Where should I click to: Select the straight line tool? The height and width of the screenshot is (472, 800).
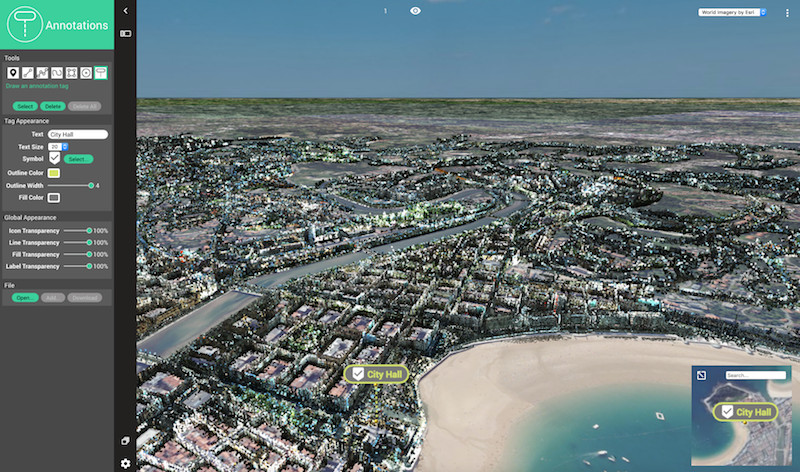click(28, 73)
